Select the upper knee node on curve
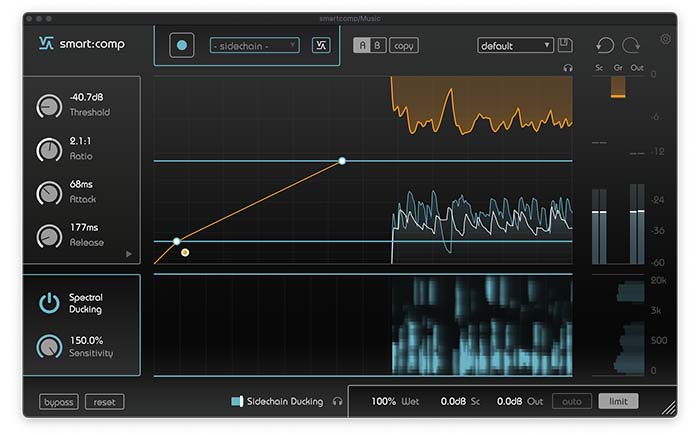The width and height of the screenshot is (700, 435). [342, 161]
